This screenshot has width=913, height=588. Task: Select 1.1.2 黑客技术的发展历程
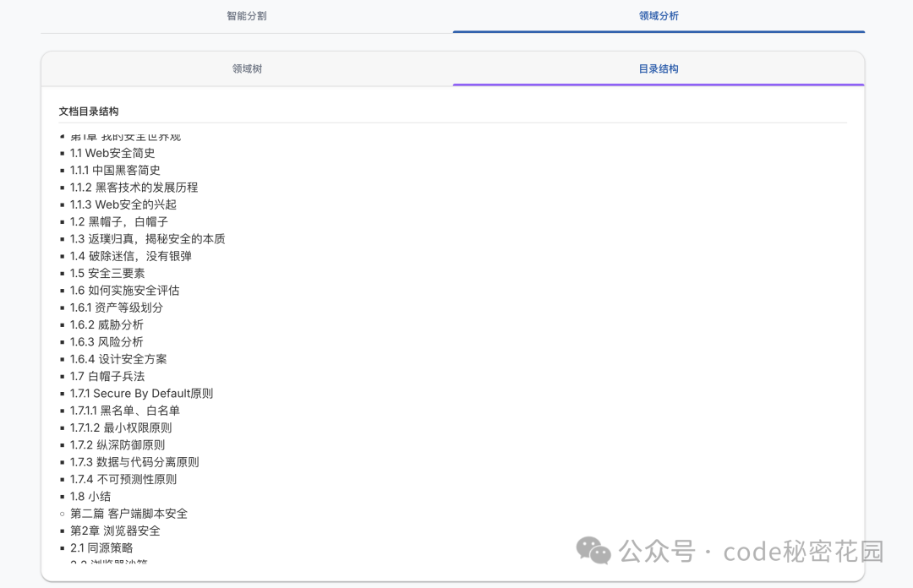pos(134,188)
